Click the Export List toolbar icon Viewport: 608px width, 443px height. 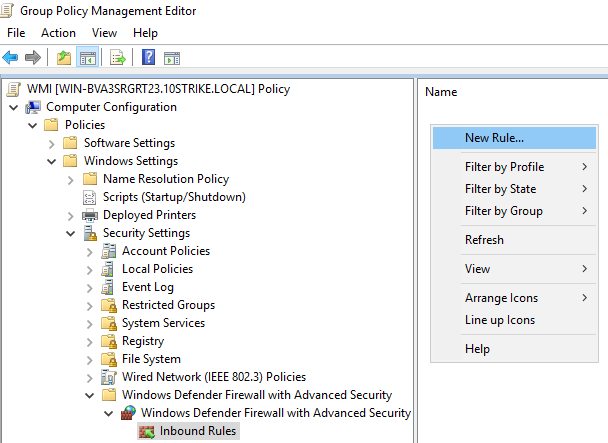[x=118, y=58]
